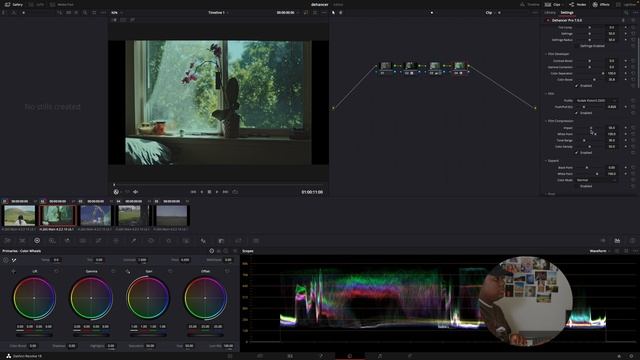Open the Media Pool panel
The width and height of the screenshot is (640, 360).
(x=62, y=4)
